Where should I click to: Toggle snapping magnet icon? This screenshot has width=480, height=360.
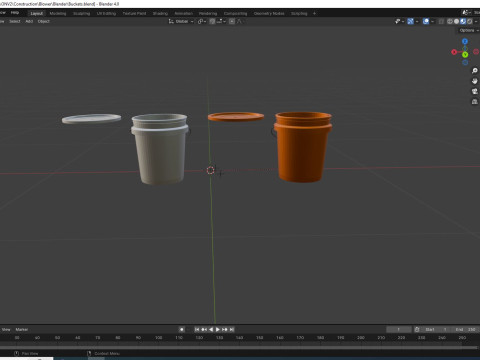[x=212, y=21]
